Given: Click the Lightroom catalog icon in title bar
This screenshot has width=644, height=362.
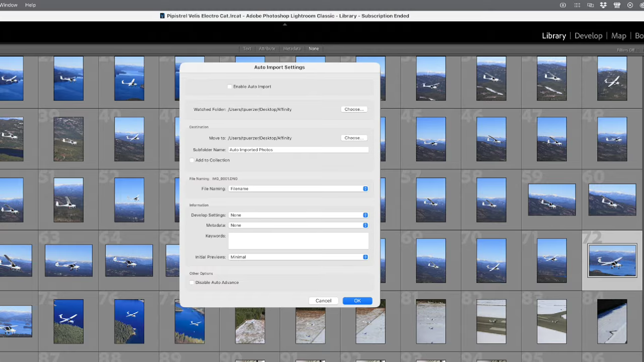Looking at the screenshot, I should pyautogui.click(x=162, y=16).
